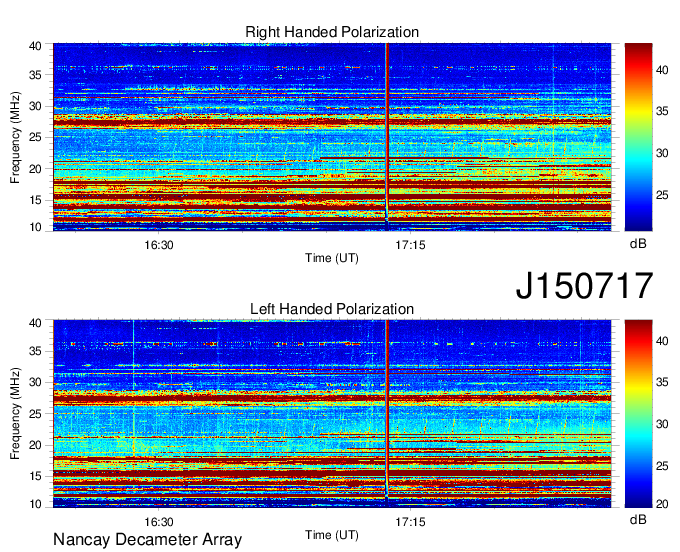Click Time (UT) label under Right Handed plot

click(332, 258)
